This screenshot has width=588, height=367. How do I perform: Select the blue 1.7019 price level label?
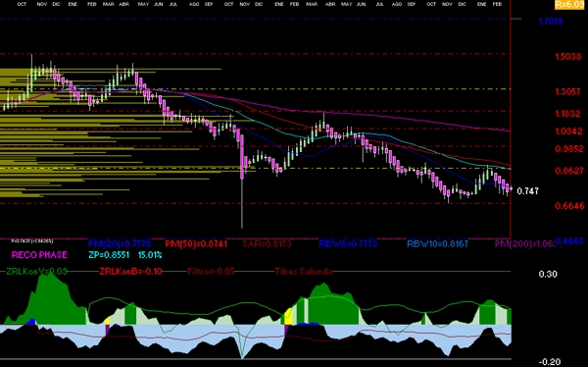coord(551,22)
